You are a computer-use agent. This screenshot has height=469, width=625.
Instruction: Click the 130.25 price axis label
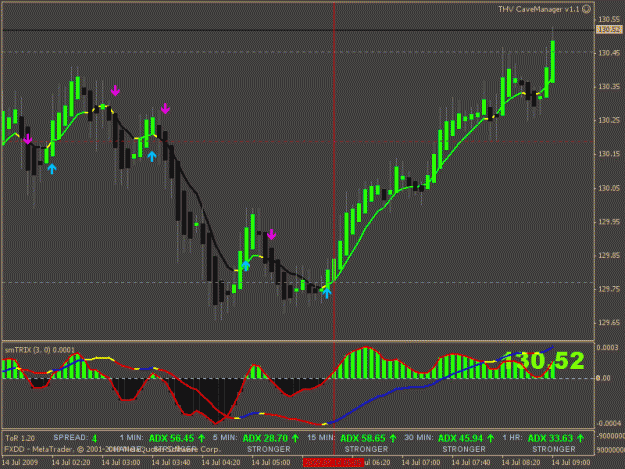(x=609, y=120)
